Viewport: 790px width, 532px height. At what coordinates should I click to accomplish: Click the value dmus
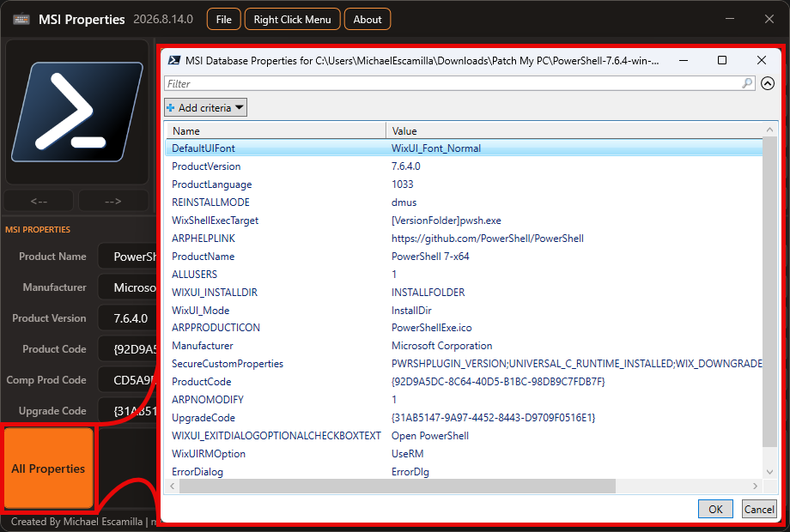click(404, 203)
